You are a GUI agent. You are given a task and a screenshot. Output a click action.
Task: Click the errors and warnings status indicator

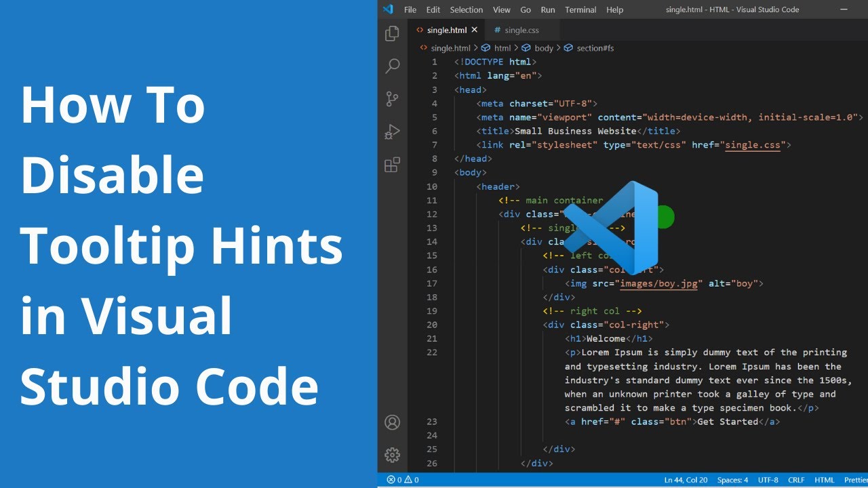402,480
